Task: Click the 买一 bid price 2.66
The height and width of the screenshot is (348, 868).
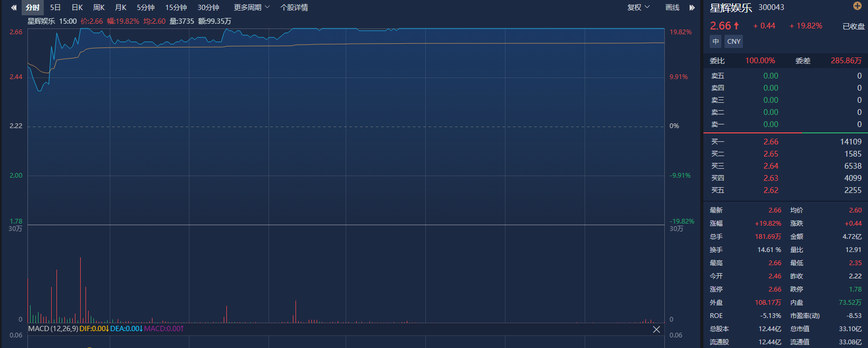Action: tap(771, 142)
